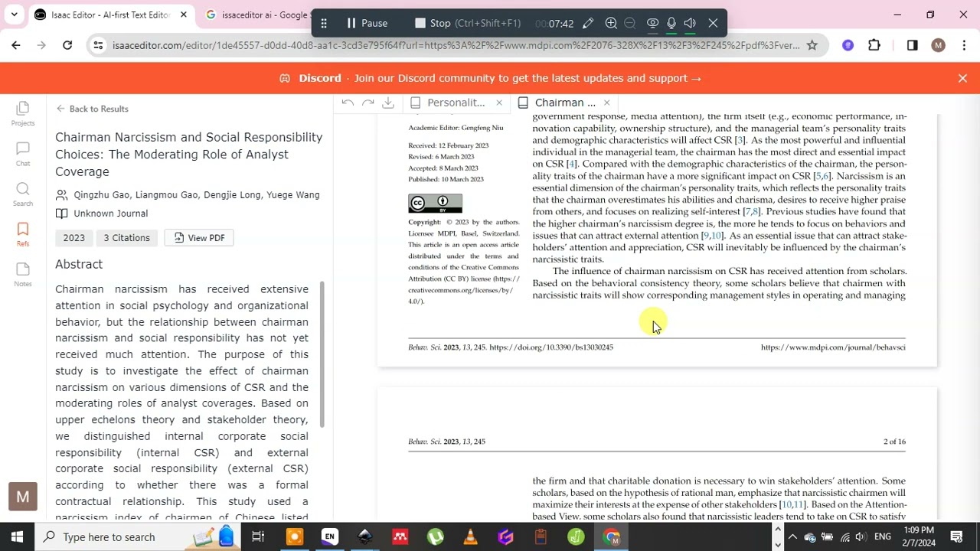
Task: Toggle the recorder webcam overlay
Action: (x=652, y=23)
